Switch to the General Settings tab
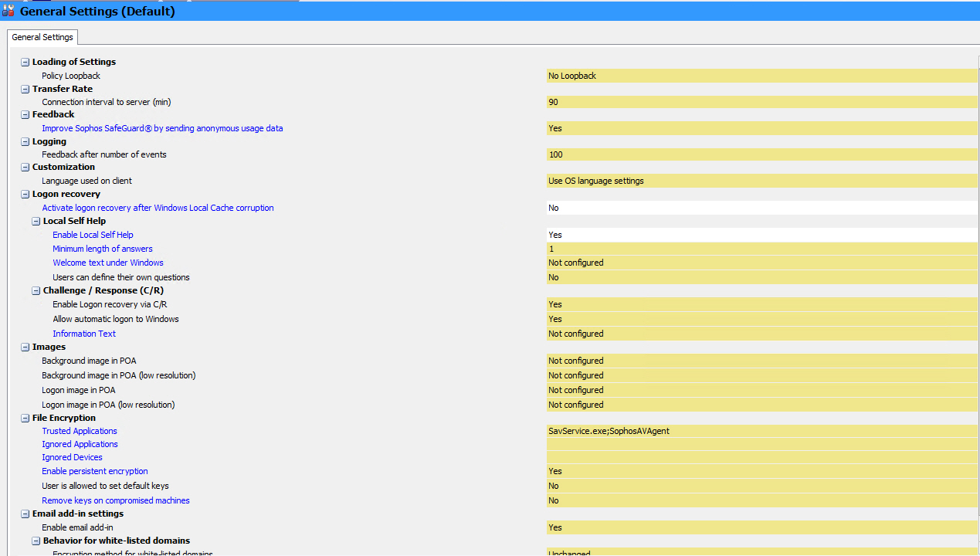This screenshot has width=980, height=556. pos(42,37)
